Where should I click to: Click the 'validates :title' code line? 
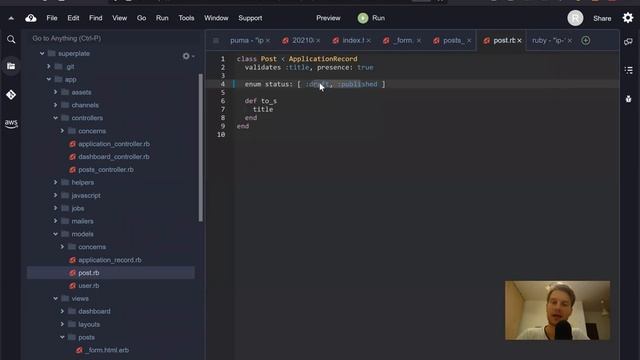[x=309, y=67]
